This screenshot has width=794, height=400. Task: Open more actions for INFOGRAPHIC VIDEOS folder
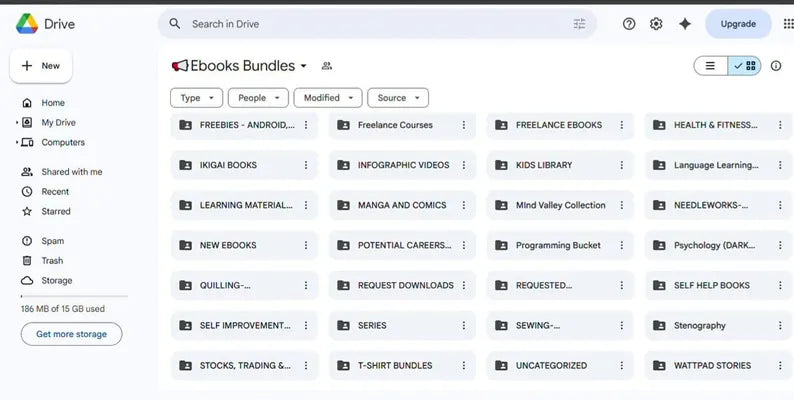[x=464, y=165]
